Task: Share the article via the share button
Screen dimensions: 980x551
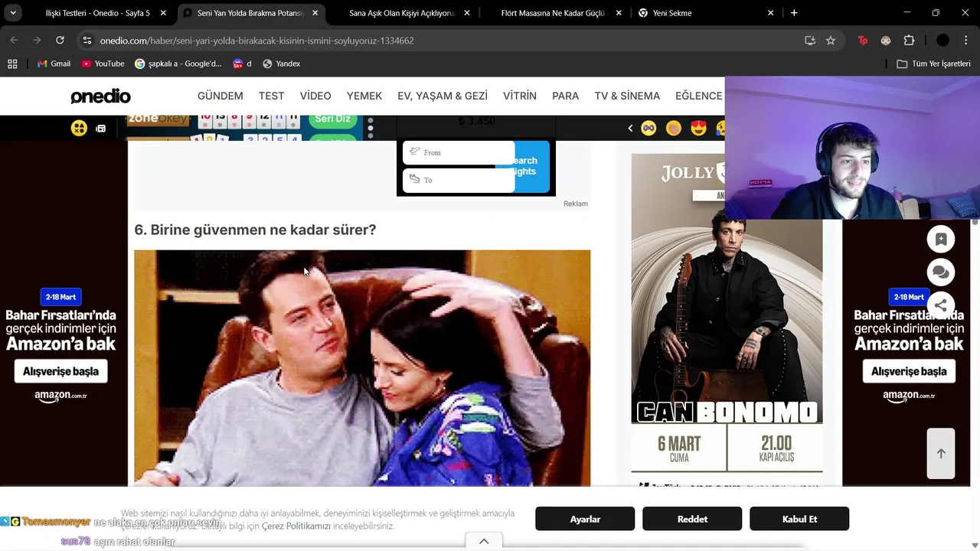Action: click(941, 305)
